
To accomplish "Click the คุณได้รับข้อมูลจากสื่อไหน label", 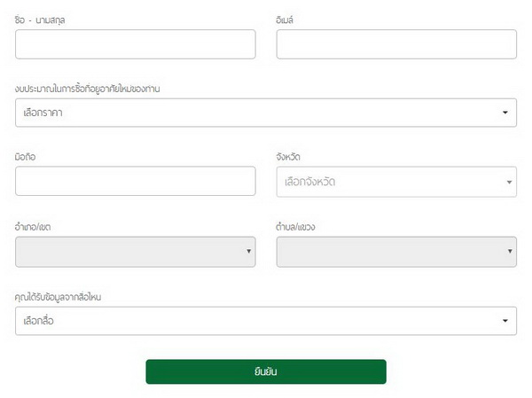I will (x=59, y=297).
